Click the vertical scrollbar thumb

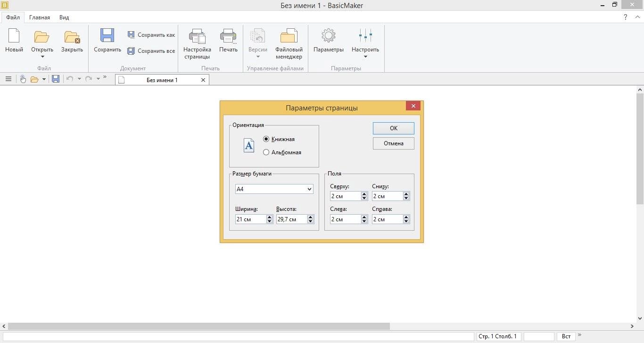coord(640,149)
